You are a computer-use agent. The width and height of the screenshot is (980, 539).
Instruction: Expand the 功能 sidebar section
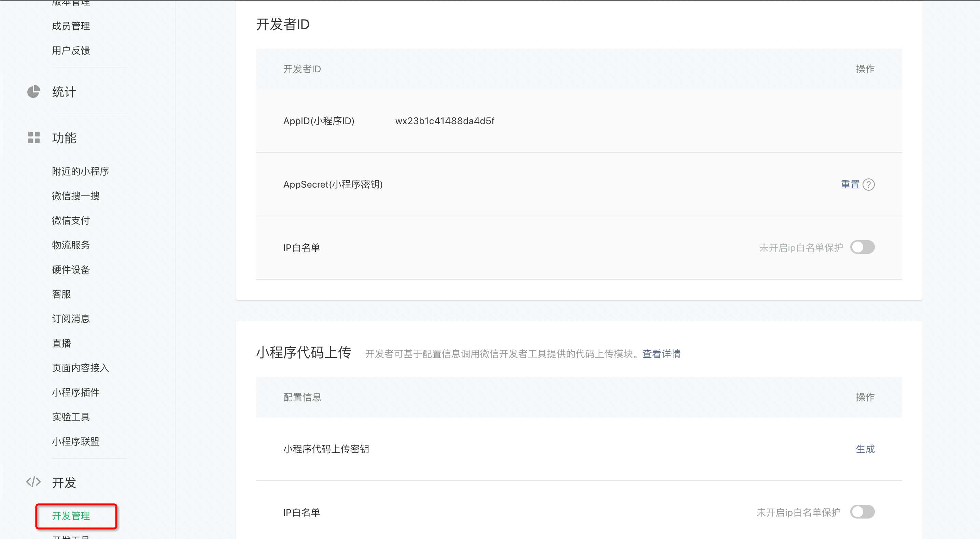tap(64, 138)
